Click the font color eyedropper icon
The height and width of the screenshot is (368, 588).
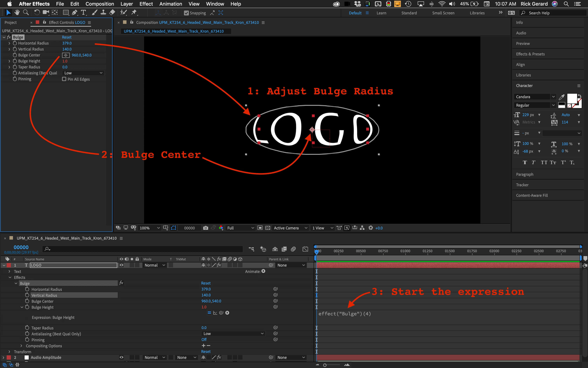(x=562, y=97)
